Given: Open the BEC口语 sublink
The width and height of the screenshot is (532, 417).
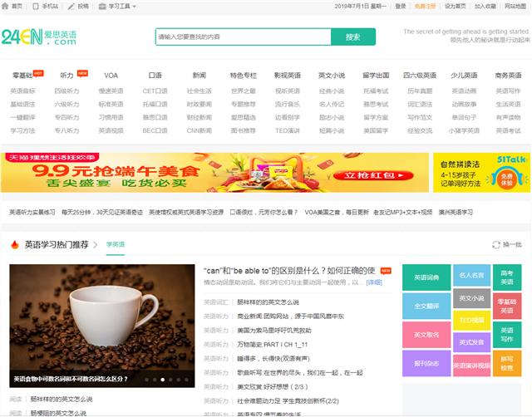Looking at the screenshot, I should click(155, 130).
